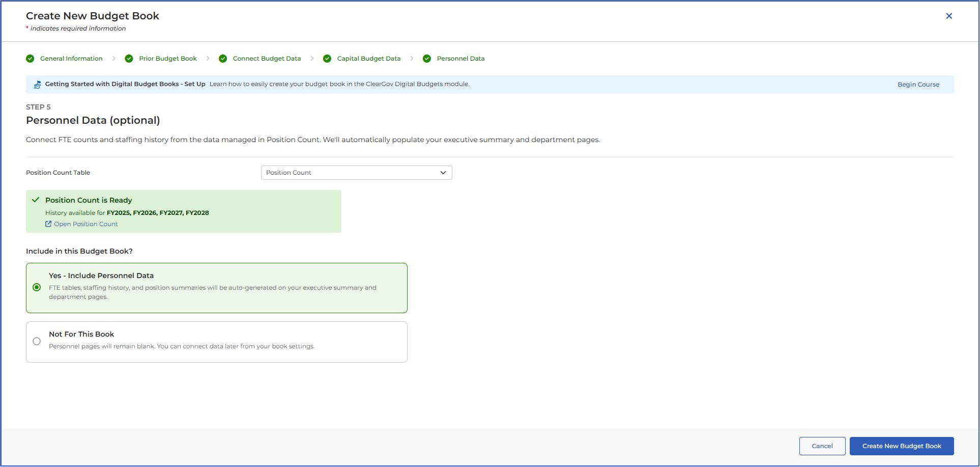This screenshot has height=467, width=980.
Task: Click the Personnel Data step checkmark icon
Action: pos(427,59)
